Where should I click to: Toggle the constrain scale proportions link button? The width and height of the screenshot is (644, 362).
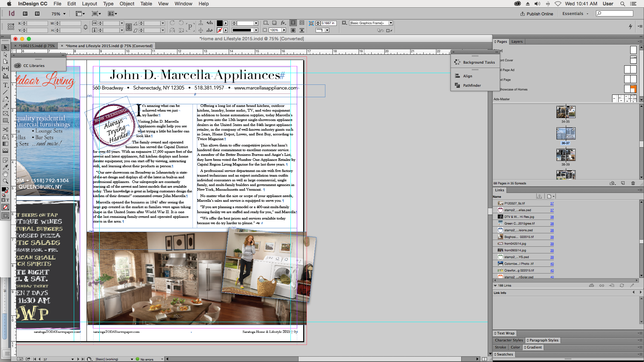[129, 27]
